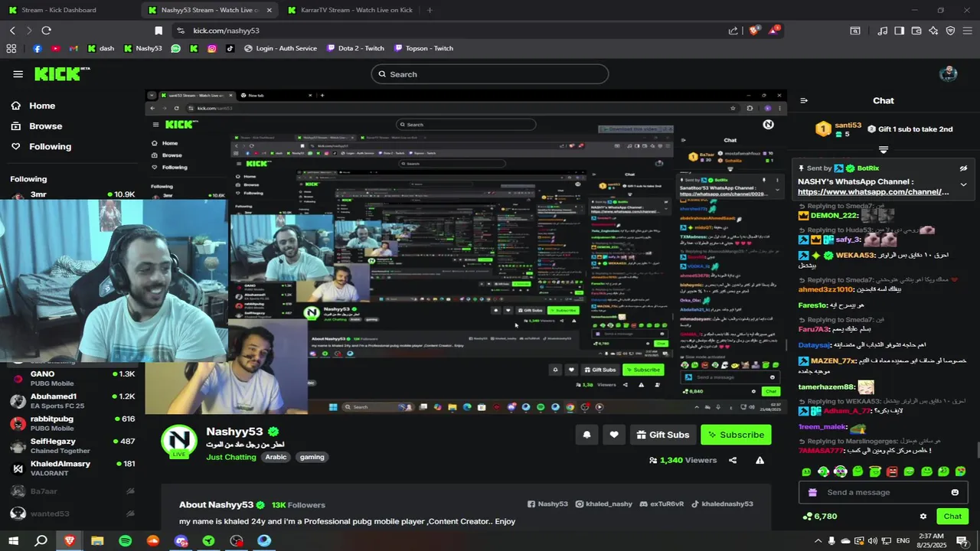Collapse the chat panel arrow icon

(x=804, y=100)
